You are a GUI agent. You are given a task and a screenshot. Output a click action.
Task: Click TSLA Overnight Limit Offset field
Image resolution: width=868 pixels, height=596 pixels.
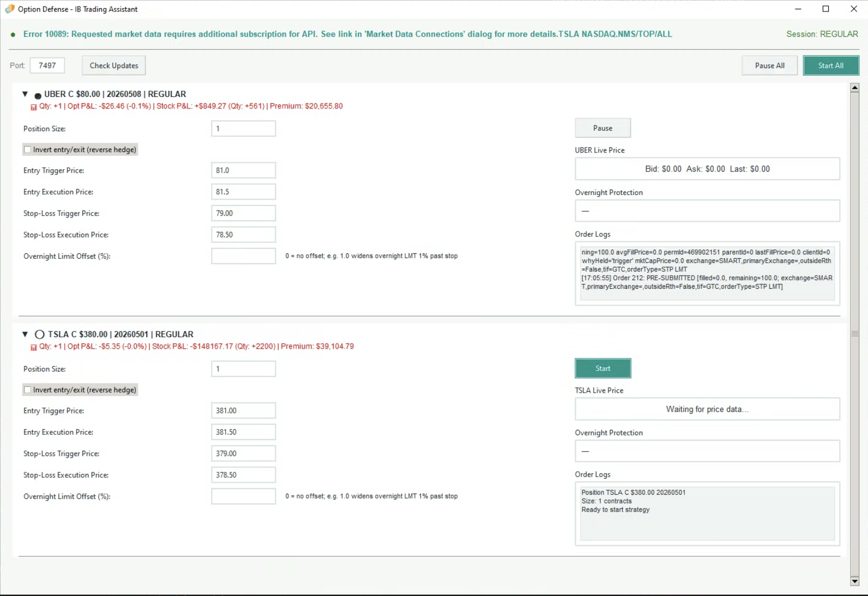[243, 496]
